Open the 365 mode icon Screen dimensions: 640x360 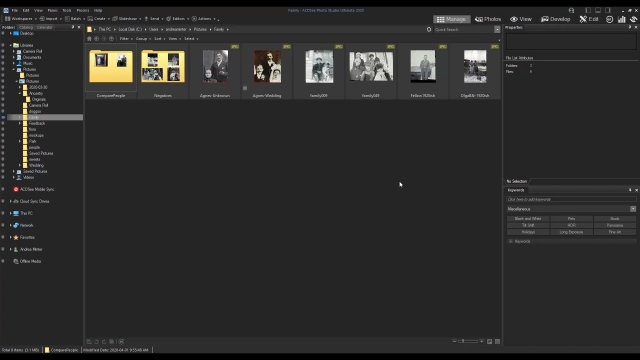coord(609,19)
